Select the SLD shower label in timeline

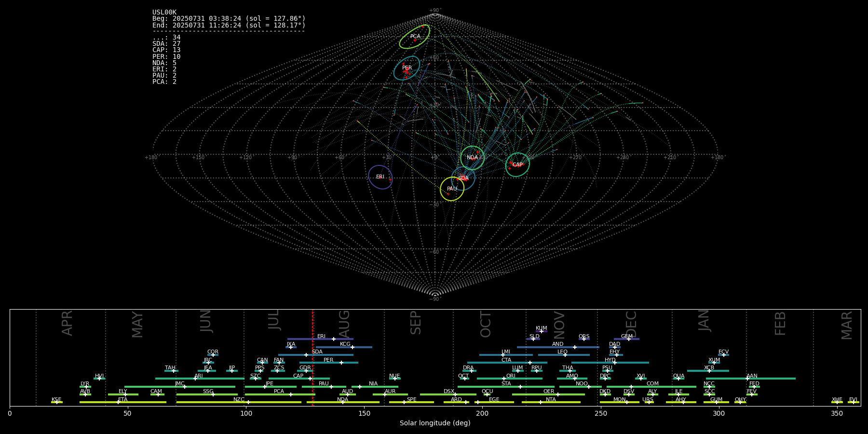(534, 337)
